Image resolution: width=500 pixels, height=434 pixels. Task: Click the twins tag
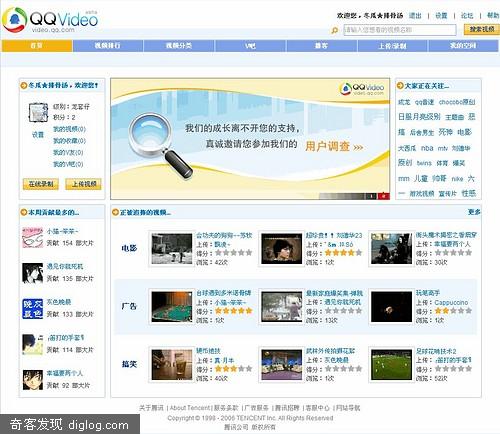(424, 163)
